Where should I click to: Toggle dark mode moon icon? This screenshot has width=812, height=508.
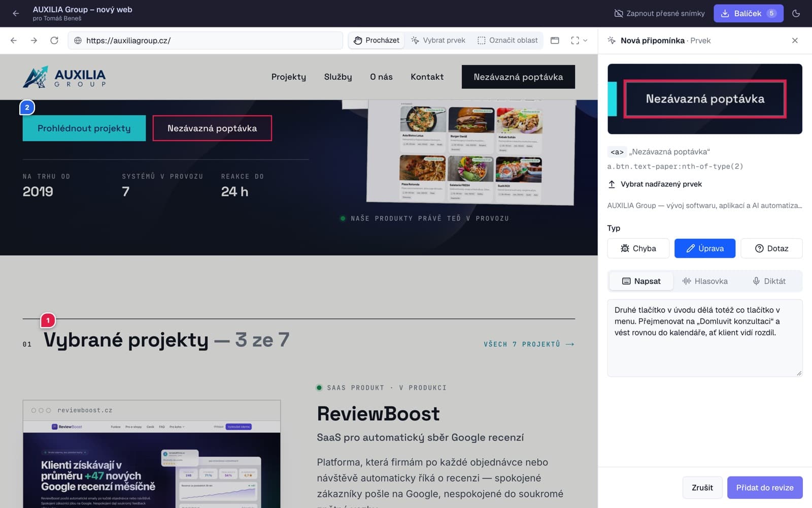796,14
